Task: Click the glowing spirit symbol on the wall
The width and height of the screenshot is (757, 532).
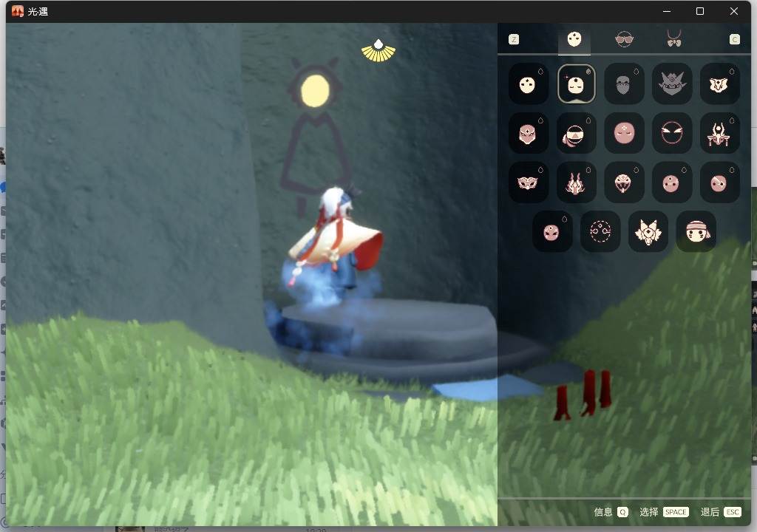Action: click(315, 91)
